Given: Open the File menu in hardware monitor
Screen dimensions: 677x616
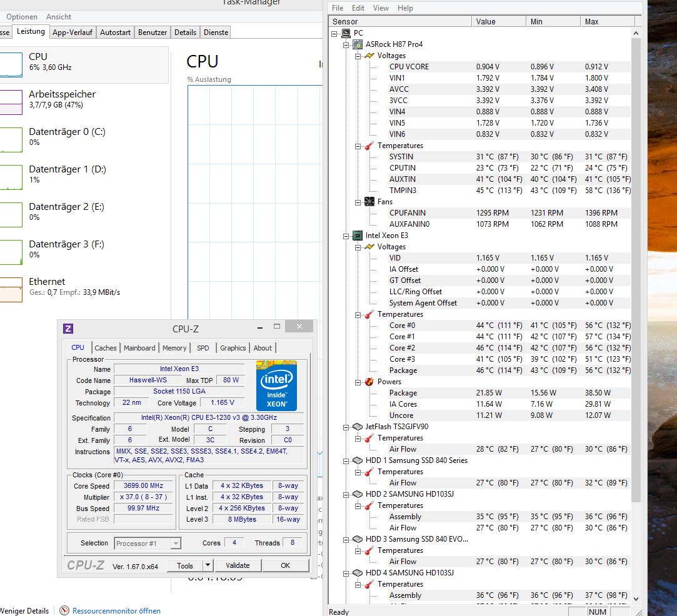Looking at the screenshot, I should pos(338,7).
